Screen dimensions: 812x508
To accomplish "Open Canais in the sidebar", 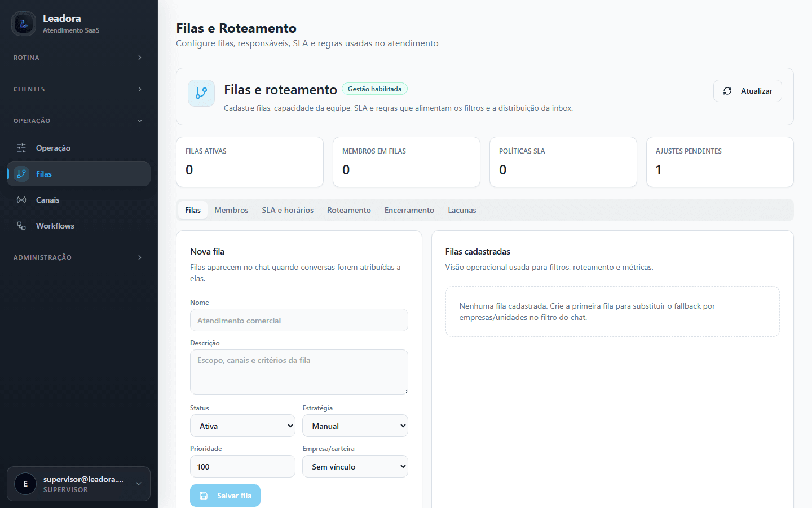I will click(78, 200).
